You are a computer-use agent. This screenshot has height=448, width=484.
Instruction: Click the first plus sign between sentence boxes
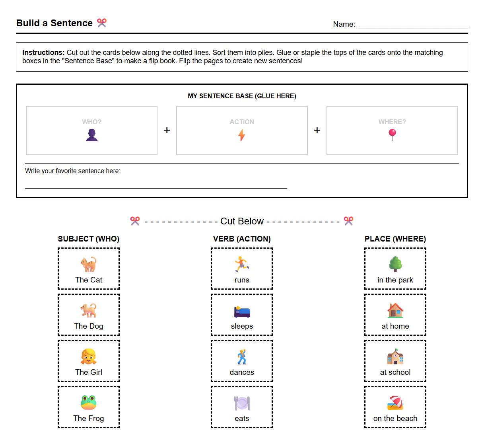click(x=167, y=130)
